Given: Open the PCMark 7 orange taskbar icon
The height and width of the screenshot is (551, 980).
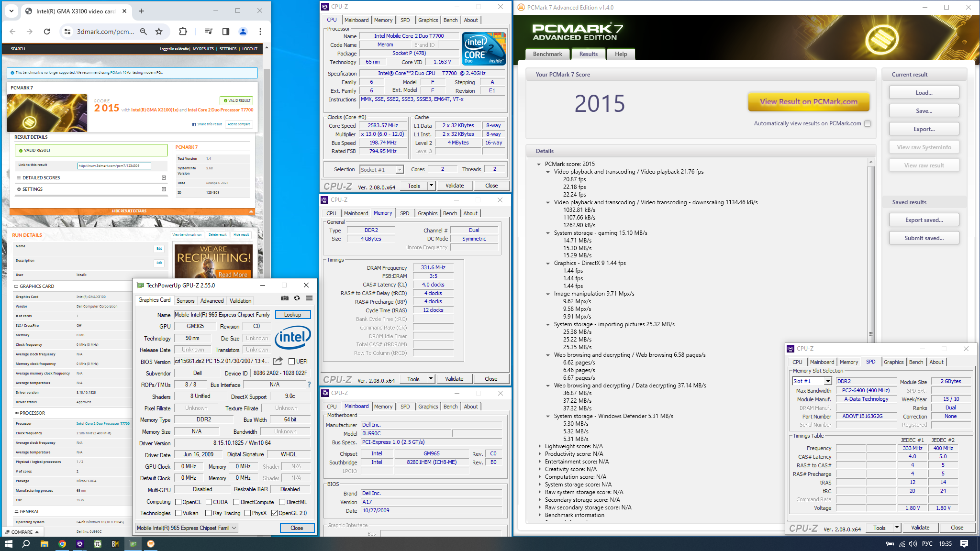Looking at the screenshot, I should coord(151,544).
